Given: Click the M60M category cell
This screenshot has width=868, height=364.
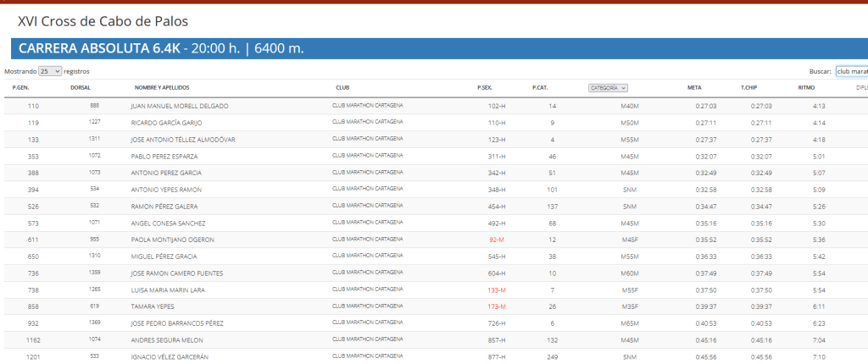Looking at the screenshot, I should [630, 273].
